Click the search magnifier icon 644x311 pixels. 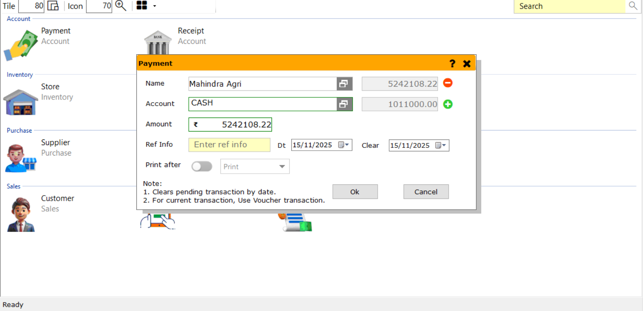pos(633,6)
